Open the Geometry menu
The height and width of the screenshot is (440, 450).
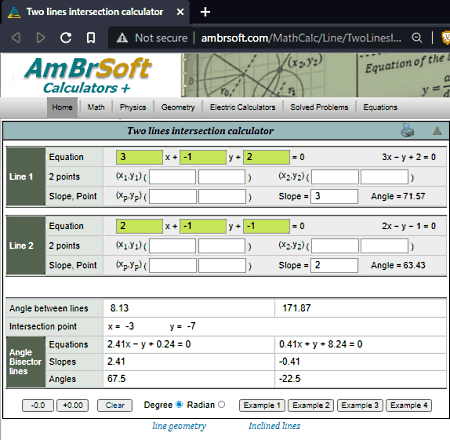(x=178, y=107)
